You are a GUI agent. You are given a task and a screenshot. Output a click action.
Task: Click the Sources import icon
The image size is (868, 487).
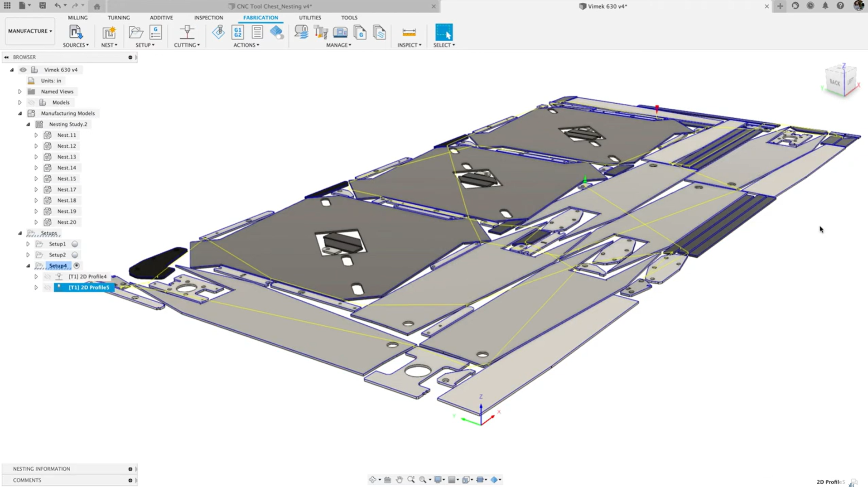(75, 32)
